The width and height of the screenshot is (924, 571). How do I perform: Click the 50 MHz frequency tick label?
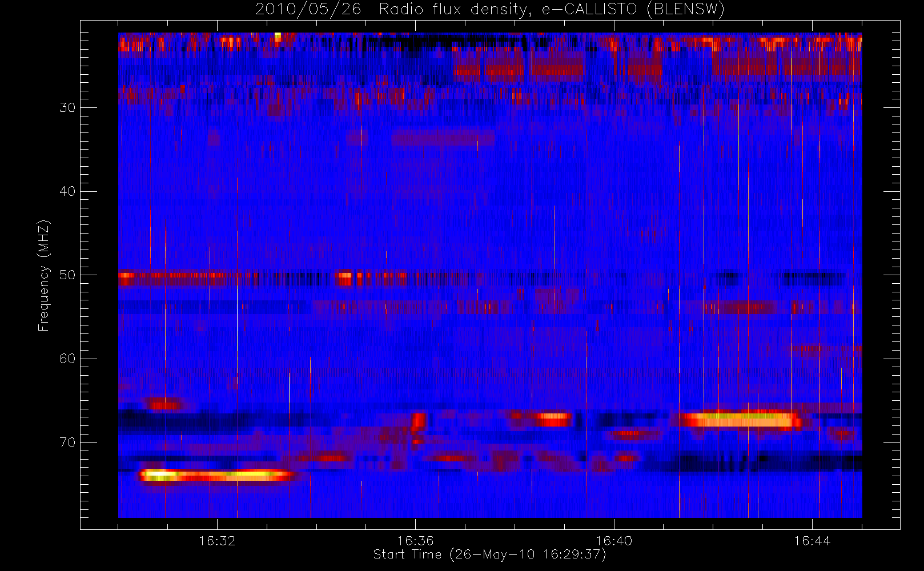click(67, 275)
